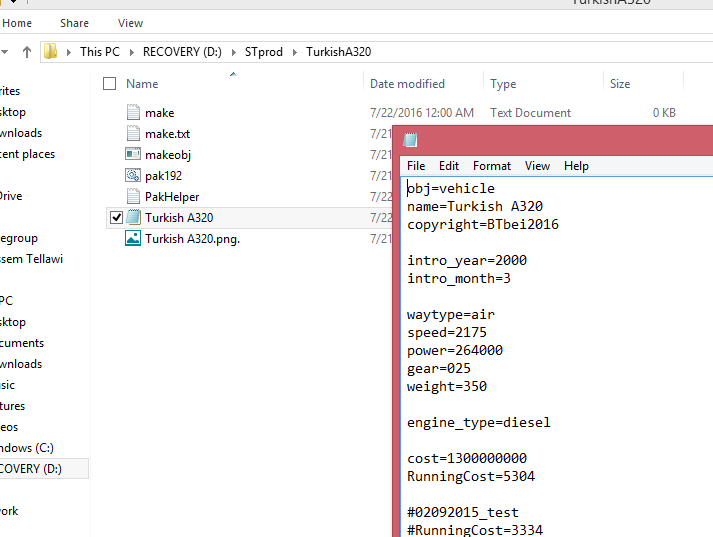The image size is (713, 537).
Task: Sort files by Date modified column
Action: [407, 84]
